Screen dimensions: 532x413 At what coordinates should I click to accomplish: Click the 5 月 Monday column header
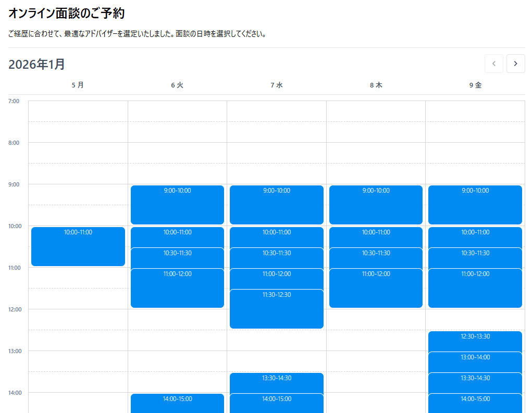tap(78, 85)
